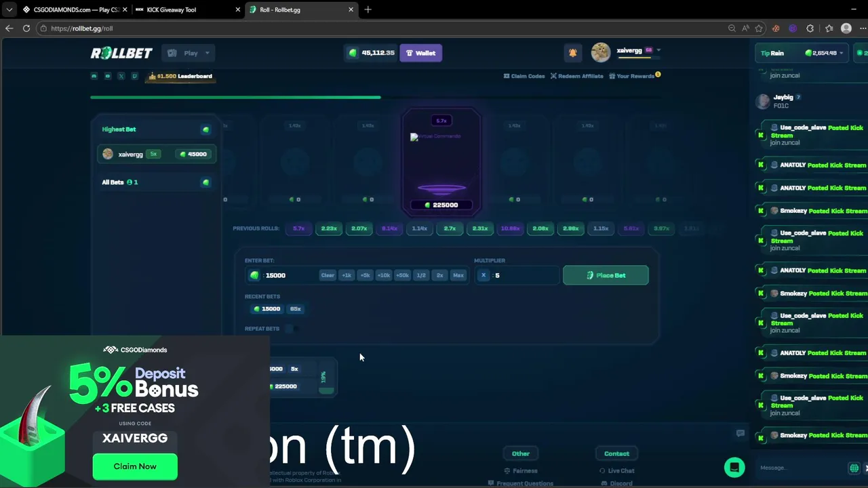Add 1k to the bet
The height and width of the screenshot is (488, 868).
tap(347, 275)
